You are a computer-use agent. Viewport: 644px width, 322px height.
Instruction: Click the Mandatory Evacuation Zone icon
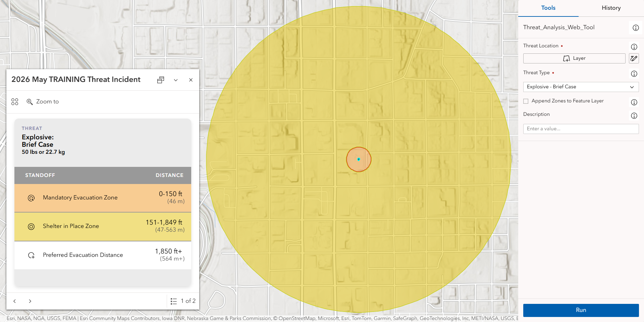(x=31, y=198)
